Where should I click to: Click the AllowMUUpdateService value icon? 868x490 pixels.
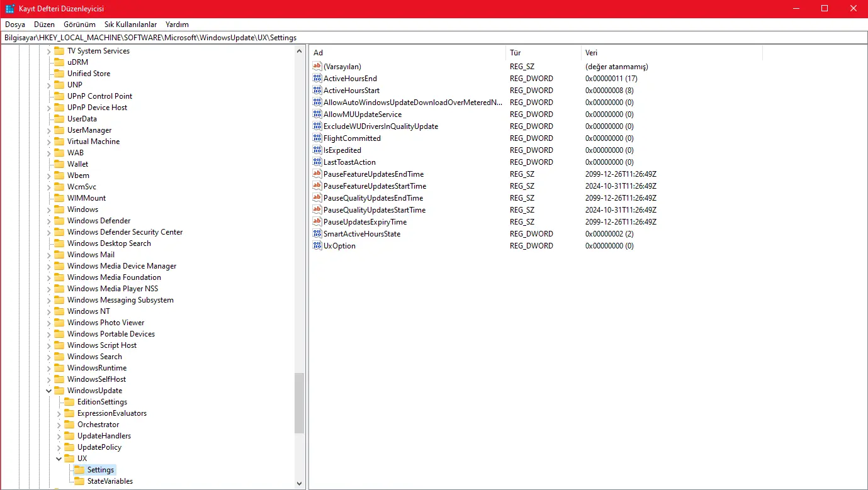317,114
